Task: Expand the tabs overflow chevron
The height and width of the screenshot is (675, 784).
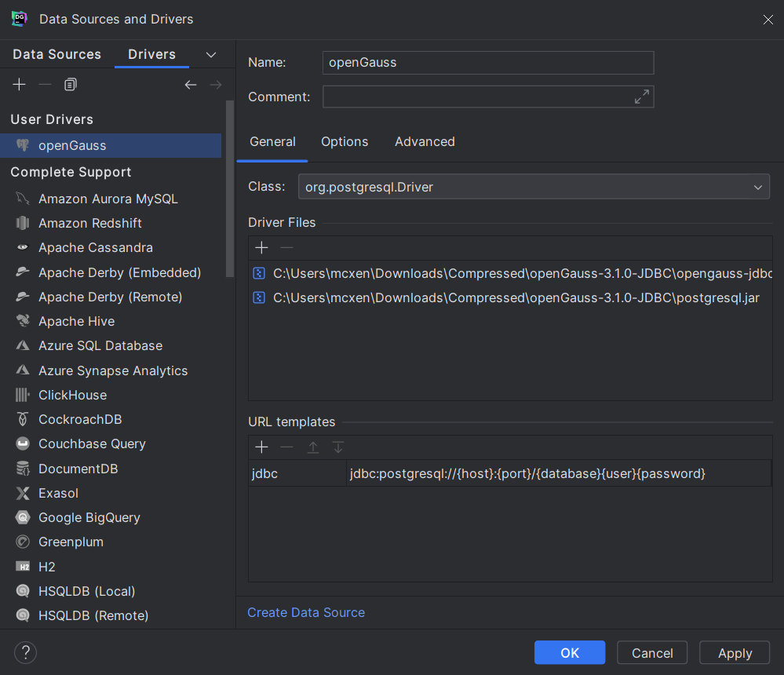Action: pos(210,55)
